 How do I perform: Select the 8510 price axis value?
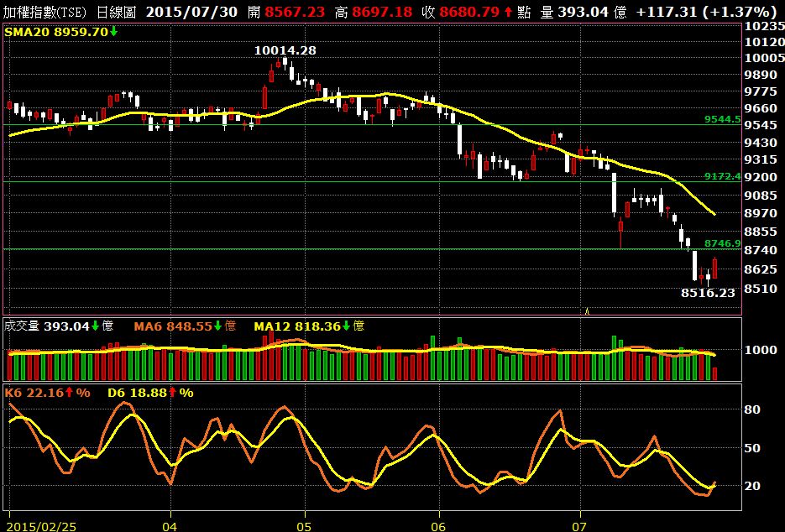tap(761, 289)
